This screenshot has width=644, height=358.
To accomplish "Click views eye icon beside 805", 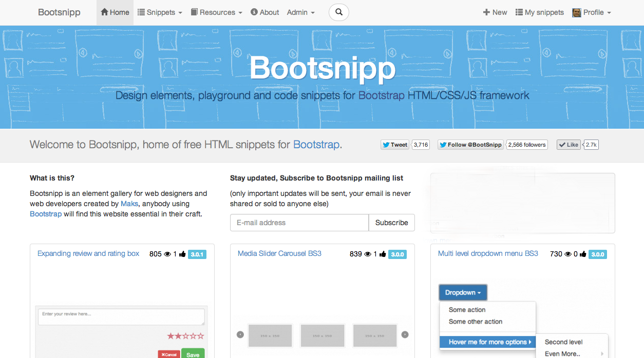I will click(167, 254).
